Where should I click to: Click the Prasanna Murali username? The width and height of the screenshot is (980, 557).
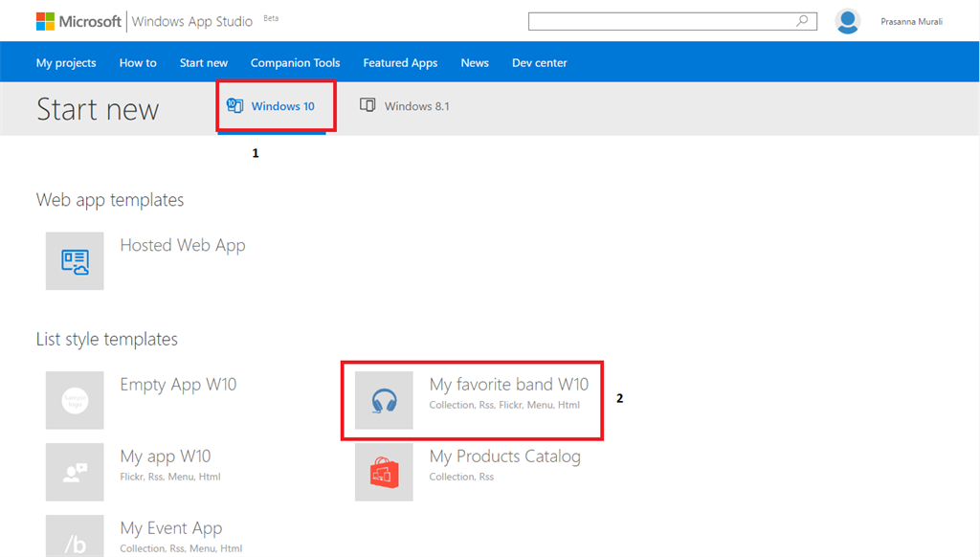pyautogui.click(x=911, y=21)
